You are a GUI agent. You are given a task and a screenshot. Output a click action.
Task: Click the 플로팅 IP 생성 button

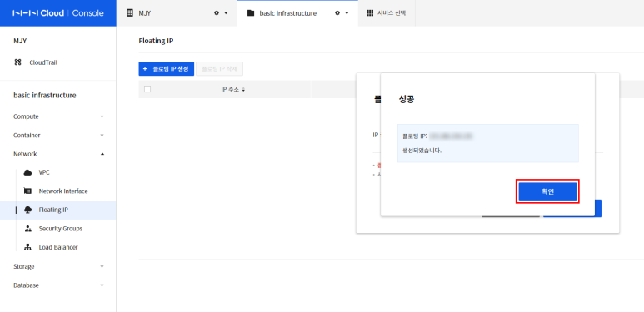pyautogui.click(x=167, y=69)
